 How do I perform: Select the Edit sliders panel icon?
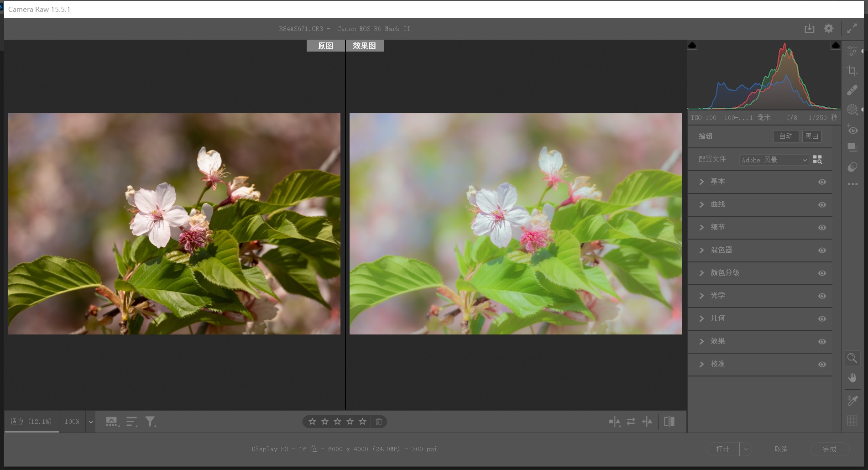pyautogui.click(x=852, y=51)
